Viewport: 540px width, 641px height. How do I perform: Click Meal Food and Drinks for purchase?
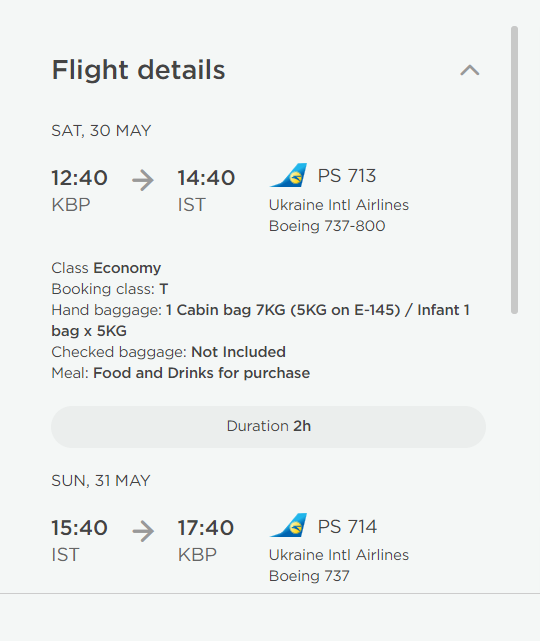[x=181, y=373]
